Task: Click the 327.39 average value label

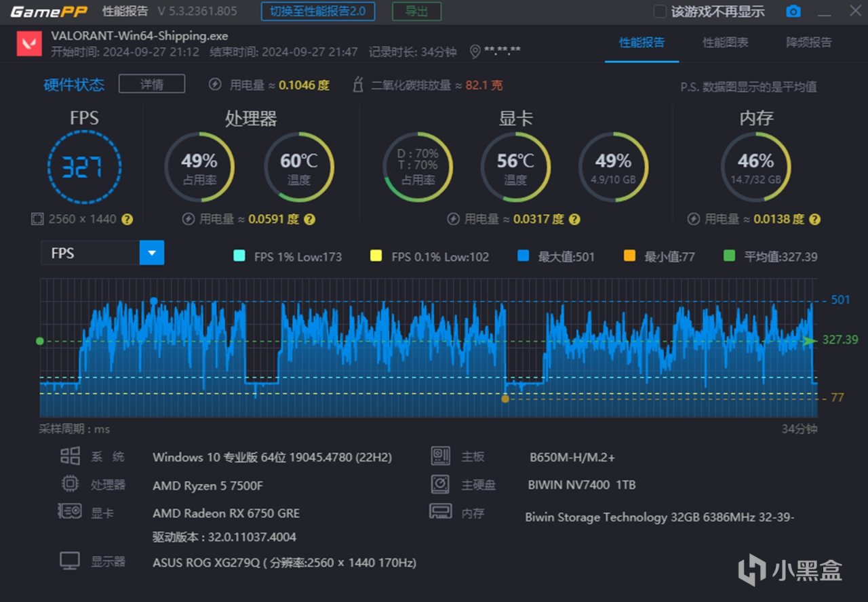Action: [840, 340]
